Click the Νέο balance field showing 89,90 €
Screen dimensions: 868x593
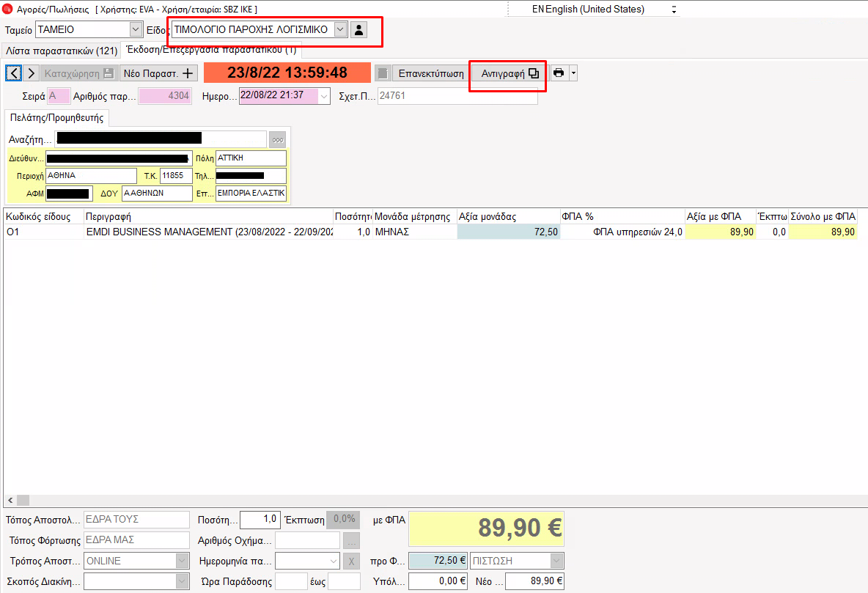534,581
